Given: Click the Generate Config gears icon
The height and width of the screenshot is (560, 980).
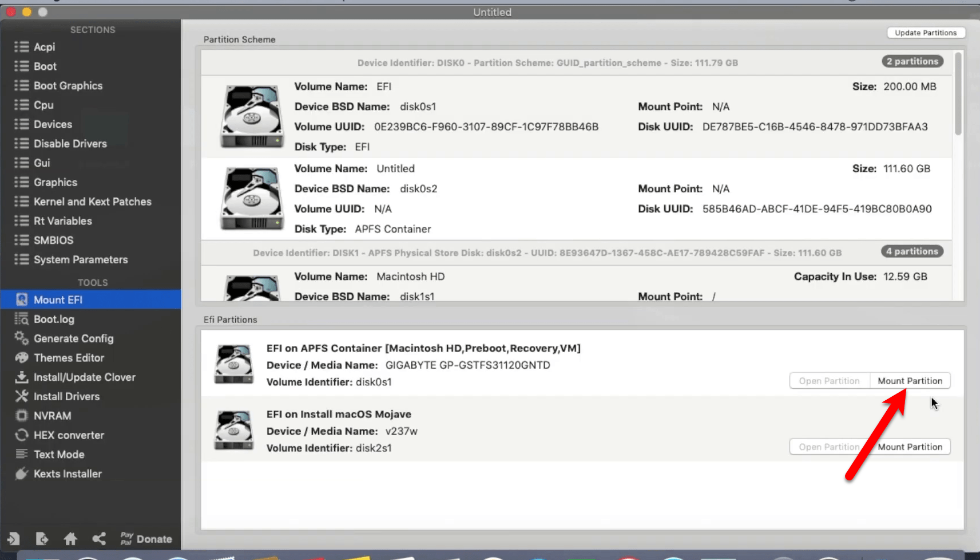Looking at the screenshot, I should pos(22,338).
